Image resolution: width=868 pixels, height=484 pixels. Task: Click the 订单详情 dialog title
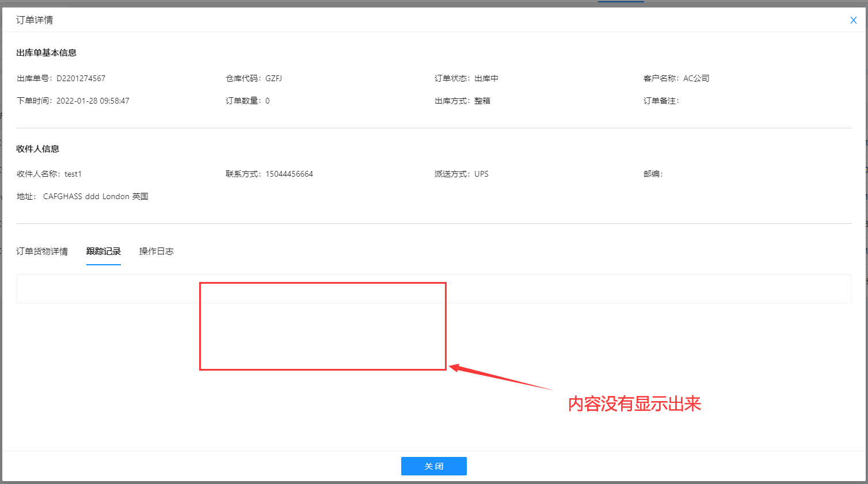35,20
